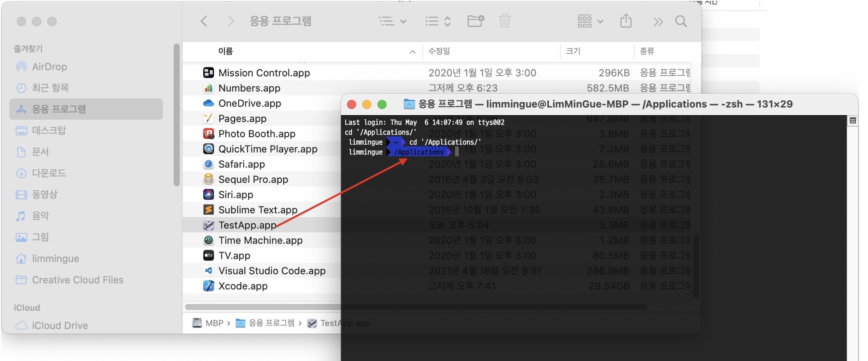Select QuickTime Player.app icon
This screenshot has height=361, width=868.
(x=208, y=149)
